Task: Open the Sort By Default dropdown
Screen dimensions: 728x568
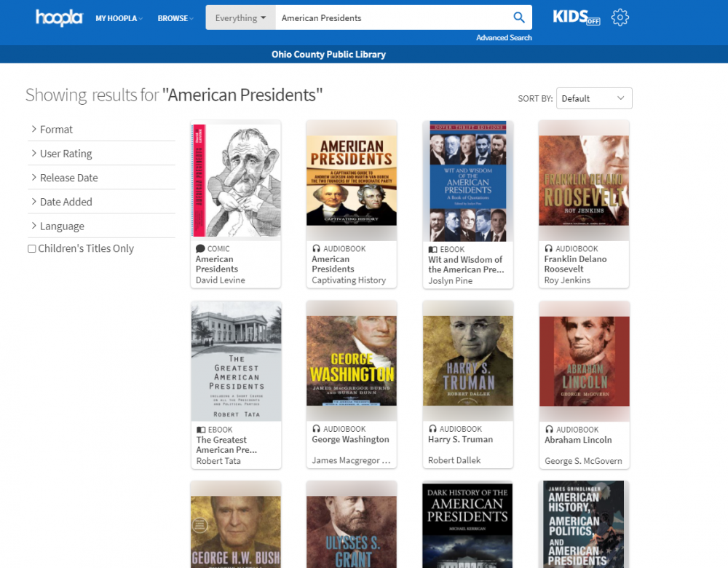Action: point(594,98)
